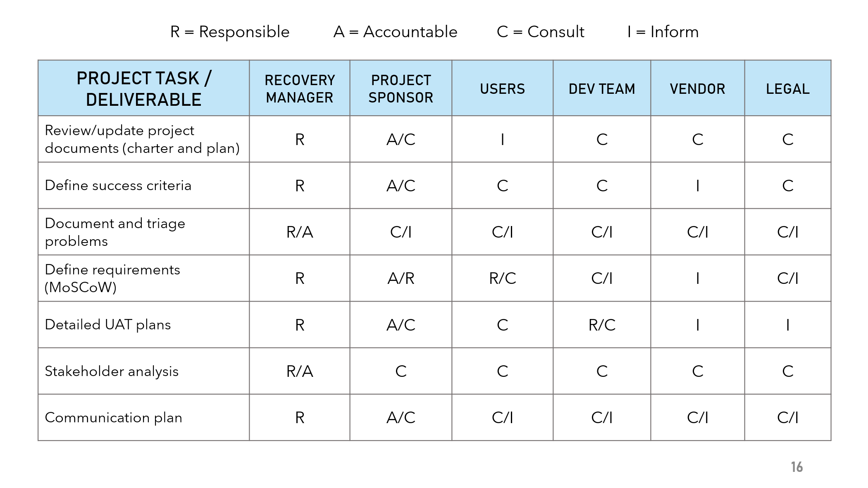Select the Communication plan row label
The width and height of the screenshot is (868, 488).
point(143,417)
